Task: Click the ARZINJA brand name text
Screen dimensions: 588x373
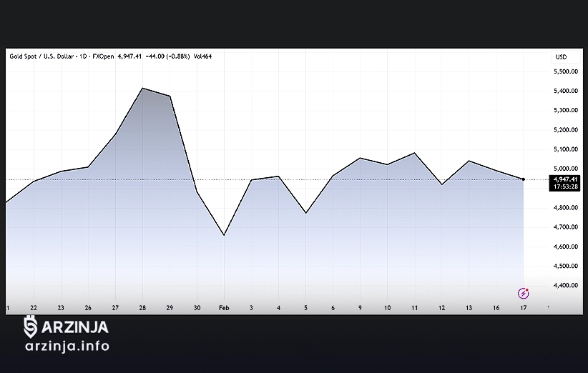Action: coord(75,327)
